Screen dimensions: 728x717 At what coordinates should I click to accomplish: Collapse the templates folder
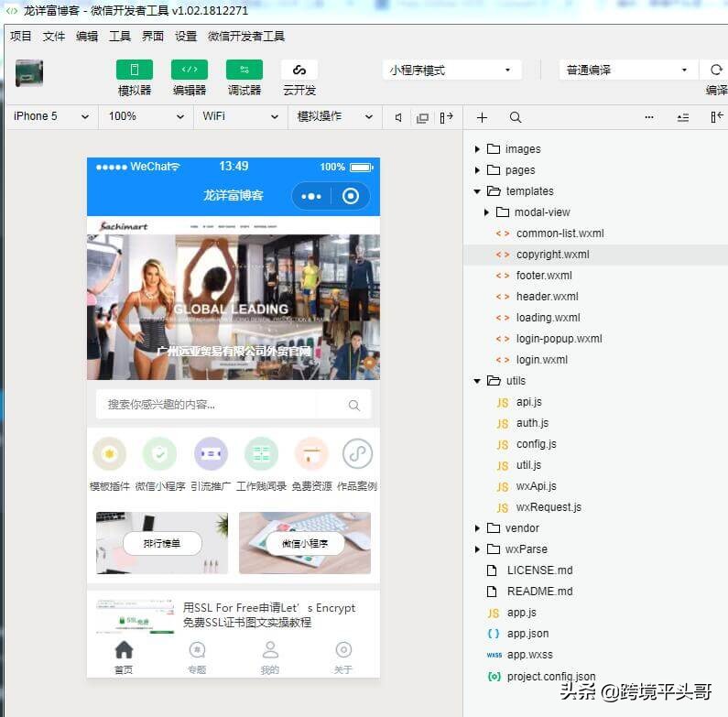coord(477,191)
